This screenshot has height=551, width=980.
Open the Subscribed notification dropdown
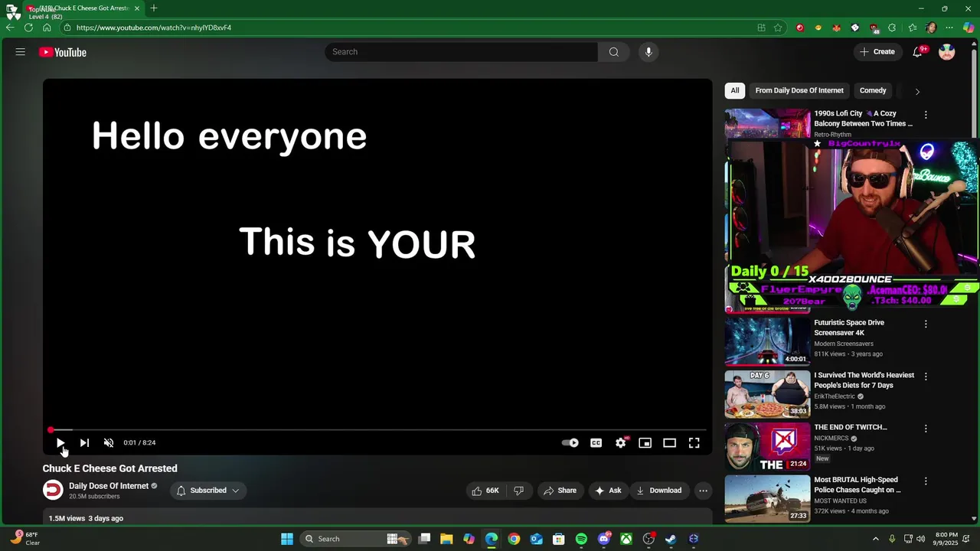[208, 491]
